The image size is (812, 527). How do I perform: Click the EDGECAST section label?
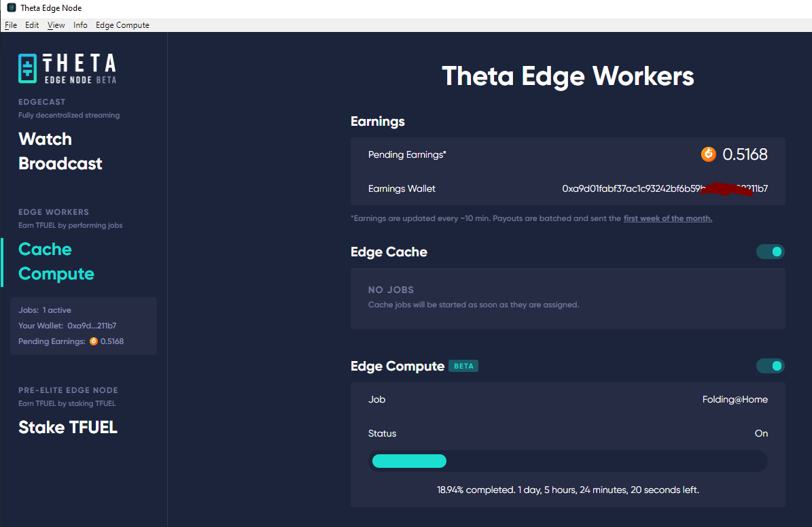42,101
